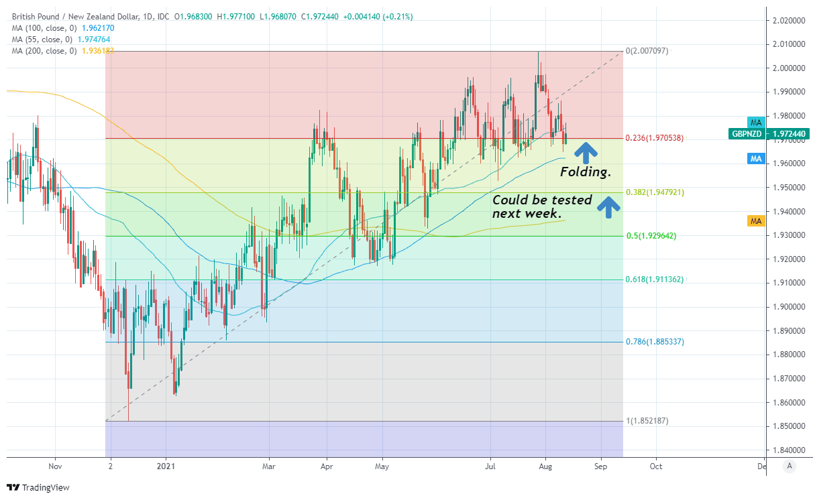Select the 'Folding.' text annotation
The width and height of the screenshot is (813, 504).
coord(586,173)
